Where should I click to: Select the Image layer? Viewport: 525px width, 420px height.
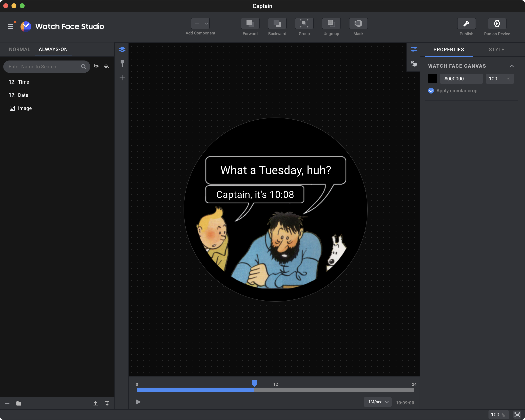click(25, 108)
